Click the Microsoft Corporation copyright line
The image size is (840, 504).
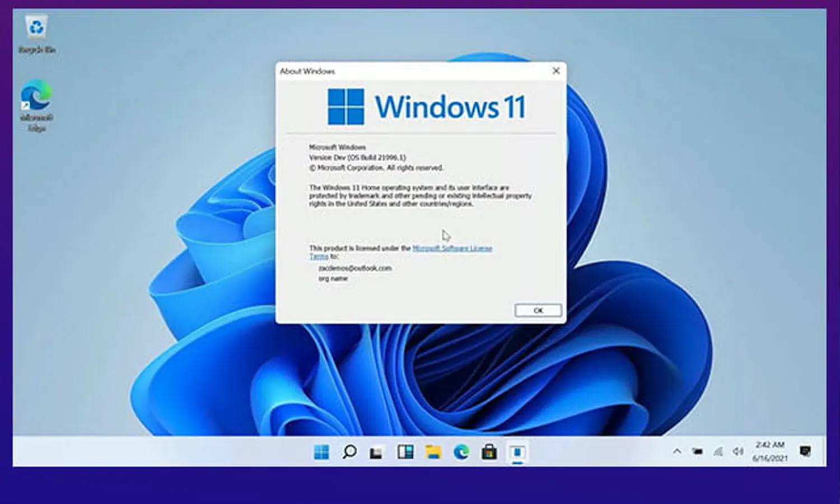tap(376, 167)
